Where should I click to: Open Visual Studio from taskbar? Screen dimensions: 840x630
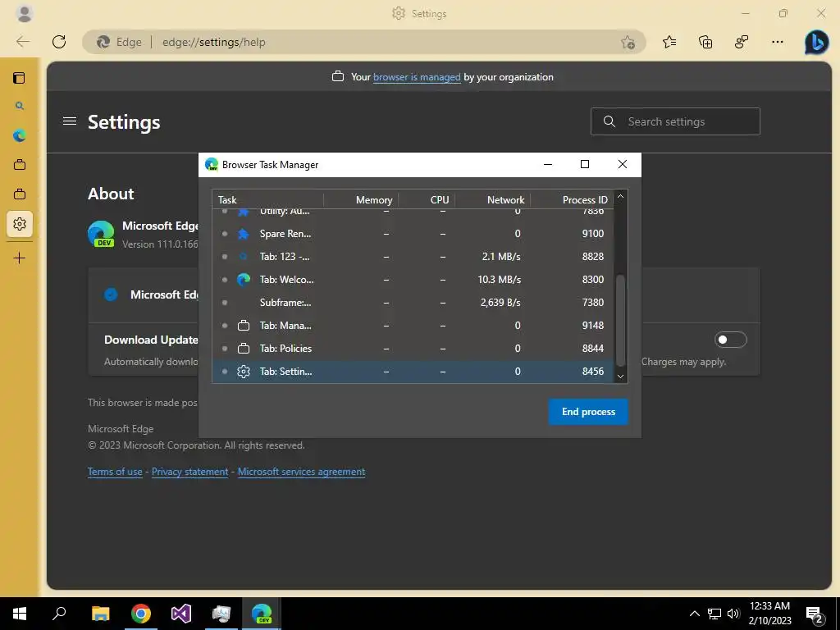181,614
